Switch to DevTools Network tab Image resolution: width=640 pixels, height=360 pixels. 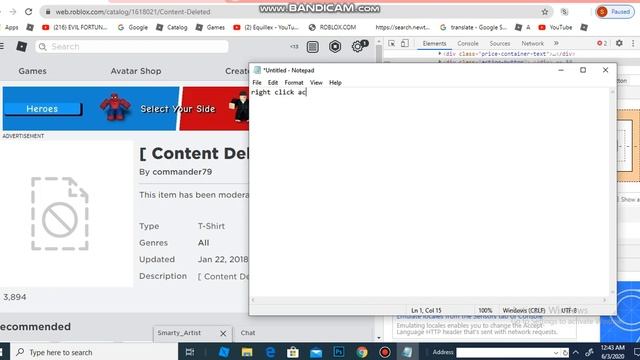pyautogui.click(x=532, y=43)
